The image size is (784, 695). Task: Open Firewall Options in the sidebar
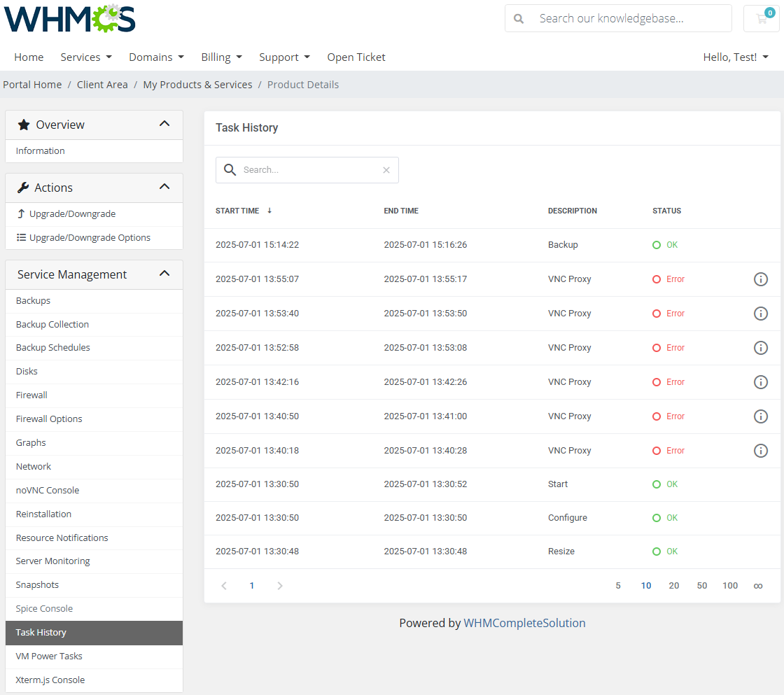(x=94, y=419)
